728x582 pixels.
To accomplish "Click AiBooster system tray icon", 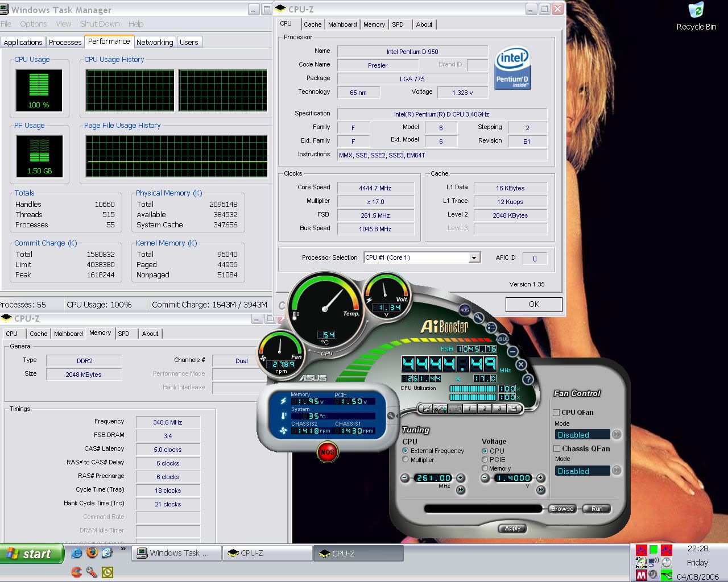I will click(x=642, y=562).
